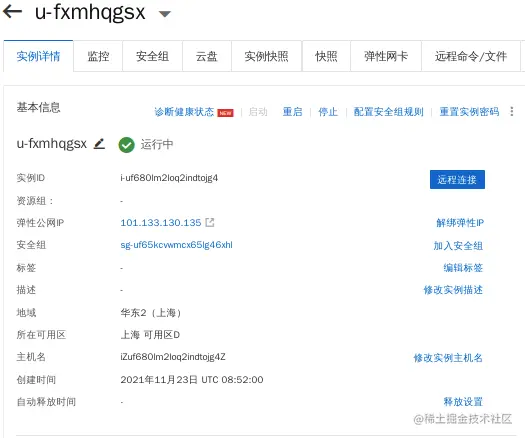Open the 云盘 tab

click(207, 56)
